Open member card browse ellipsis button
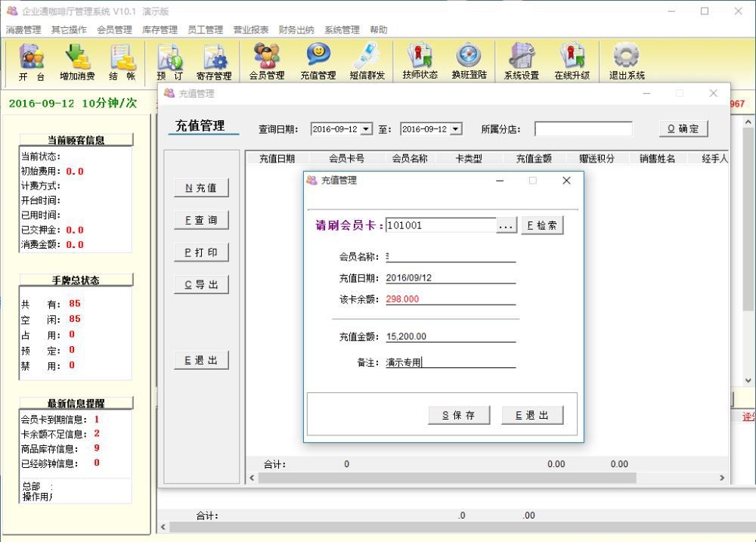 point(507,225)
